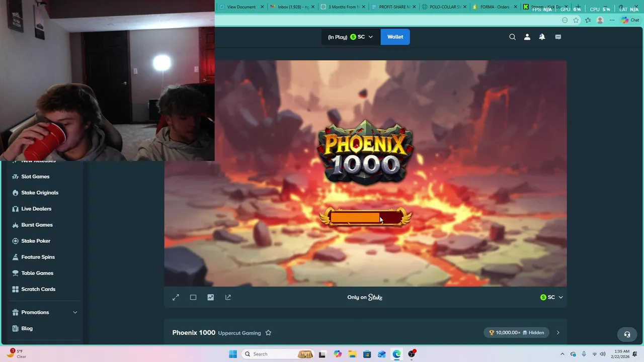Image resolution: width=644 pixels, height=362 pixels.
Task: Open the browser profile avatar
Action: tap(600, 20)
